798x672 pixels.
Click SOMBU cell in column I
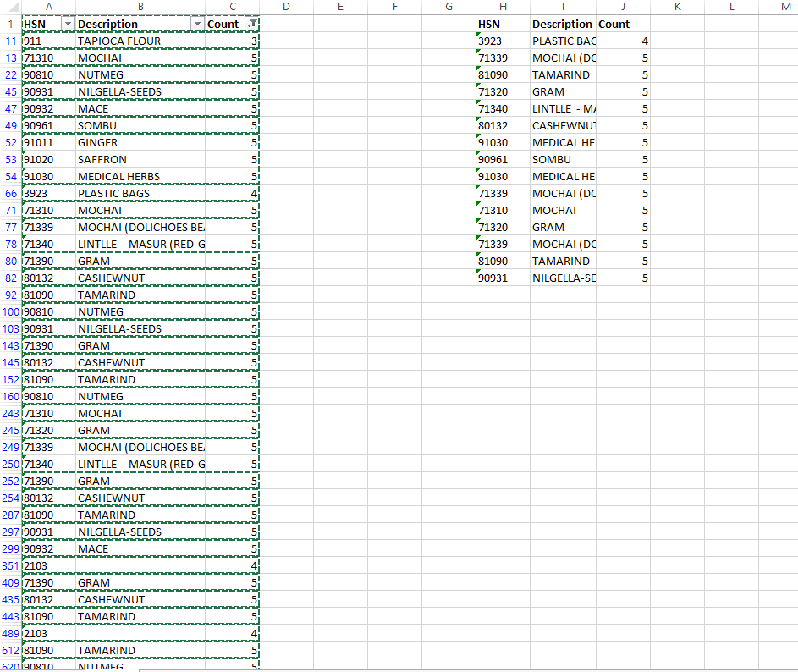[x=563, y=159]
